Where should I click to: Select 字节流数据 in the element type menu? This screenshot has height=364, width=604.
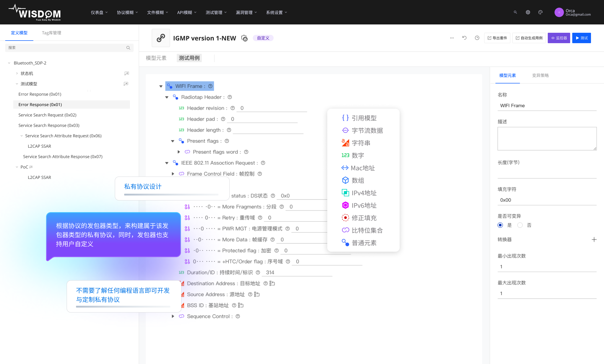point(367,130)
